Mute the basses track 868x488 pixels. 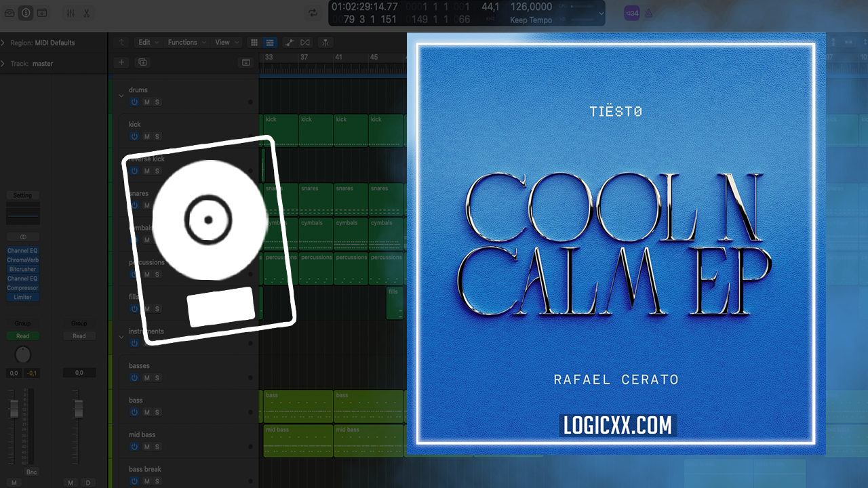click(x=146, y=378)
